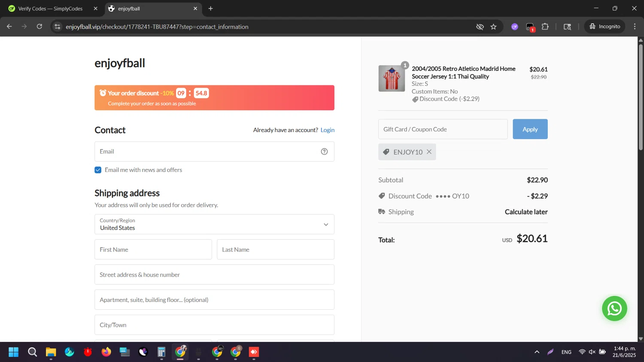Screen dimensions: 644x362
Task: Click the City/Town field
Action: tap(214, 325)
